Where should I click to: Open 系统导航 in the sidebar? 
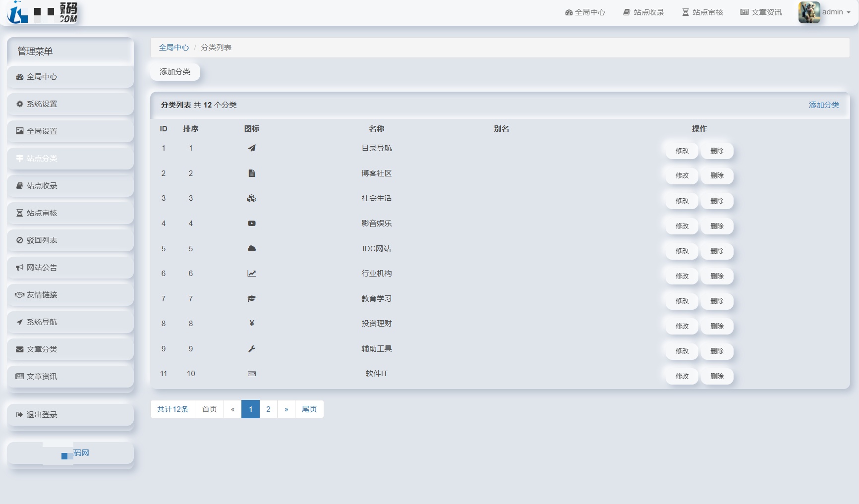click(70, 322)
